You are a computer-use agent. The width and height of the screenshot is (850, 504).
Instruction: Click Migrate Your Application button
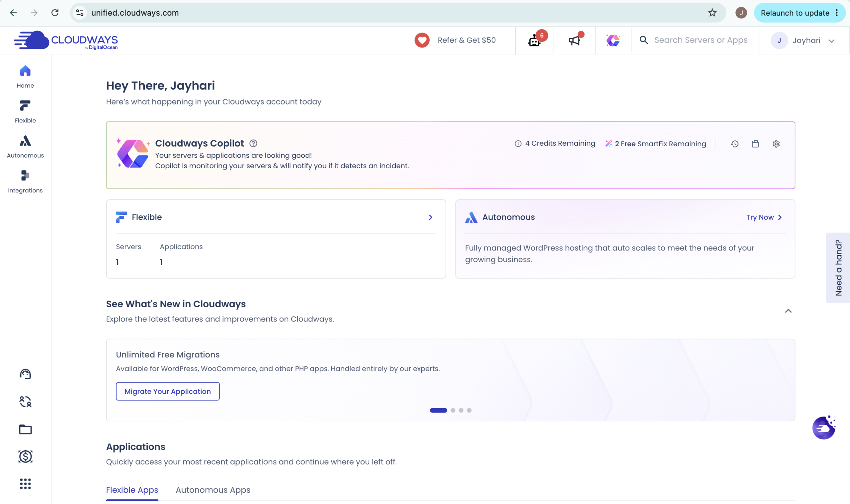click(x=168, y=391)
